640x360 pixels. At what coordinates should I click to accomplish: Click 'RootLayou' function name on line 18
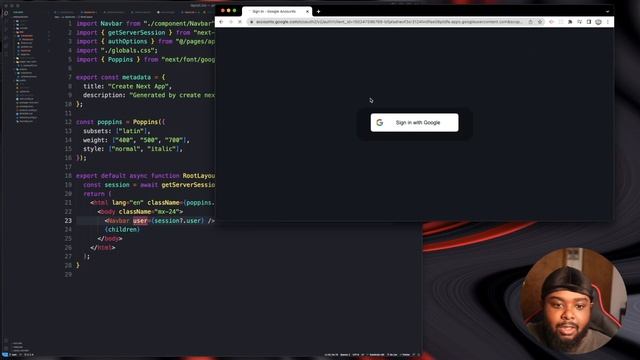click(199, 176)
